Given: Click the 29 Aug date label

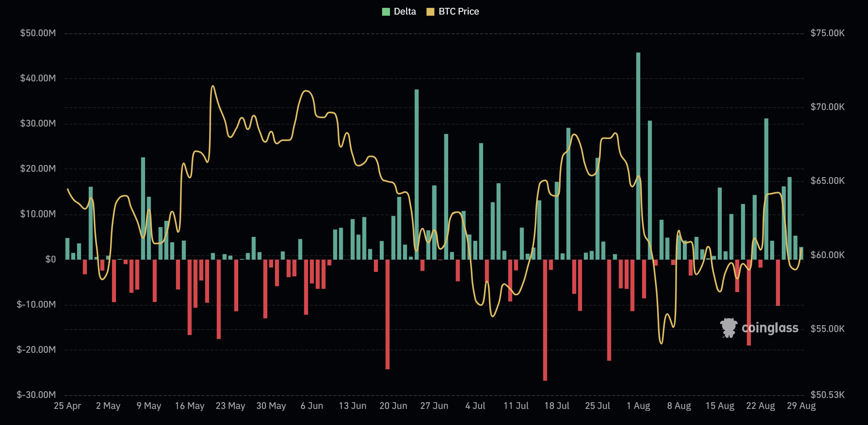Looking at the screenshot, I should pos(801,406).
